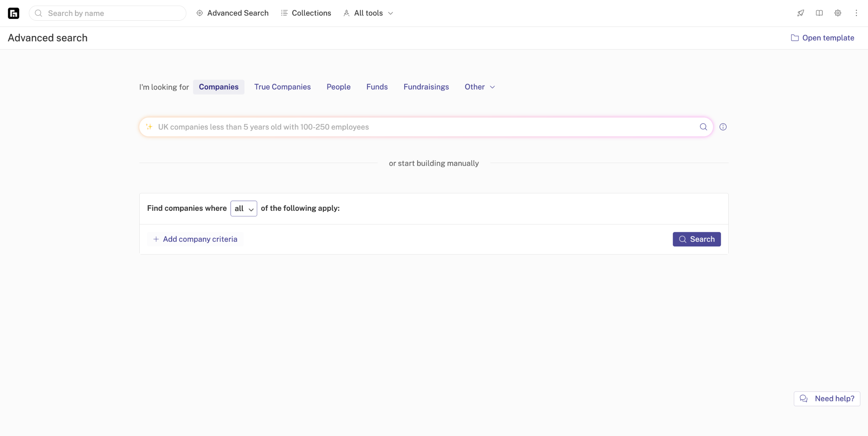Click the chat bubble Need help icon
This screenshot has height=436, width=868.
(803, 398)
